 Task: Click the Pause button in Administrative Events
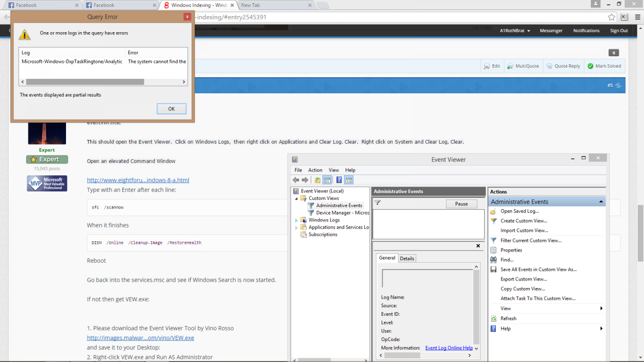(x=462, y=204)
